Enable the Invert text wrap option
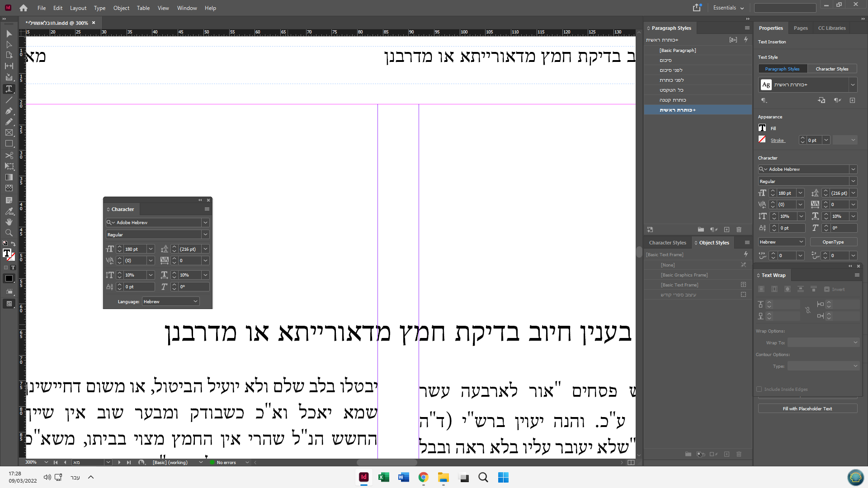The width and height of the screenshot is (868, 488). [827, 289]
